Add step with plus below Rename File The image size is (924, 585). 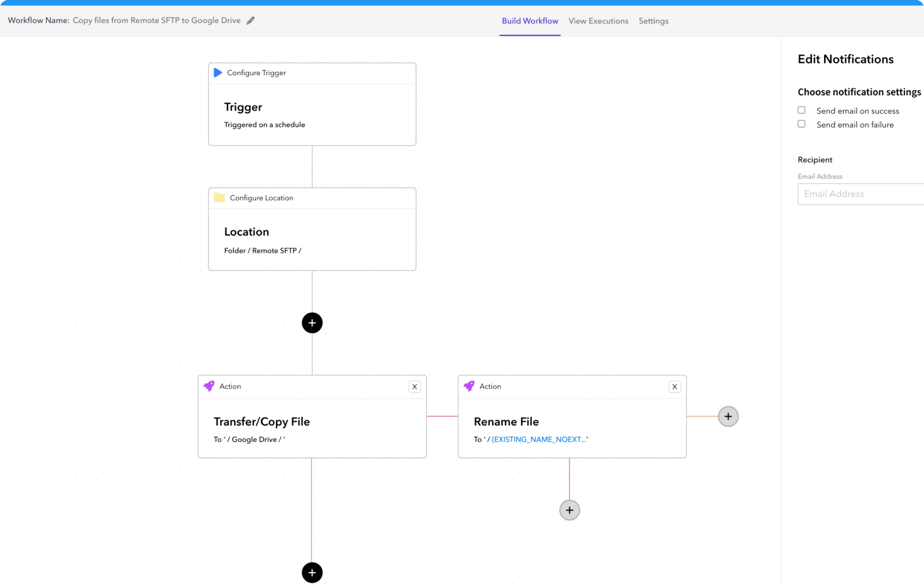pyautogui.click(x=569, y=510)
